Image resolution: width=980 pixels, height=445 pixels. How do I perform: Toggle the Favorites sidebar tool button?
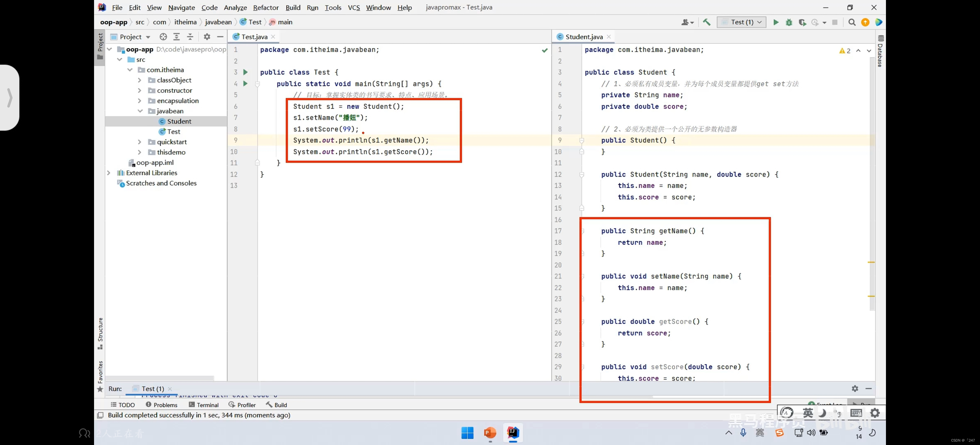pos(100,377)
